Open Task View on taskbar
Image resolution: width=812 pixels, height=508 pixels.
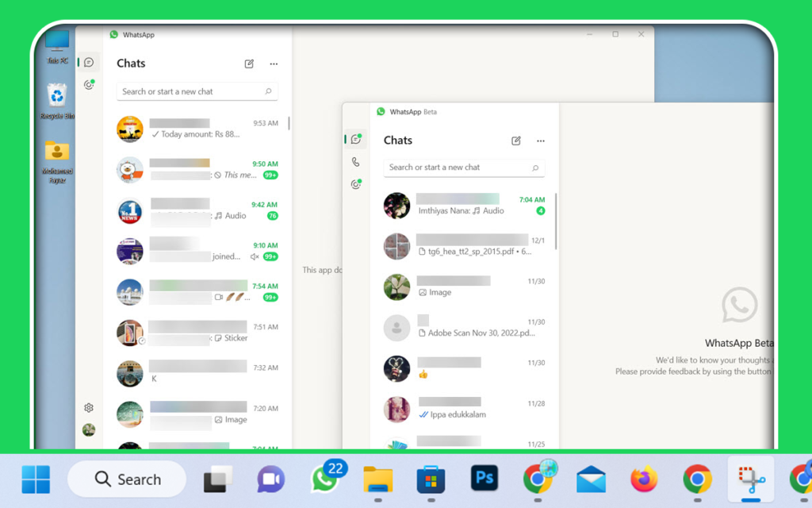click(217, 479)
